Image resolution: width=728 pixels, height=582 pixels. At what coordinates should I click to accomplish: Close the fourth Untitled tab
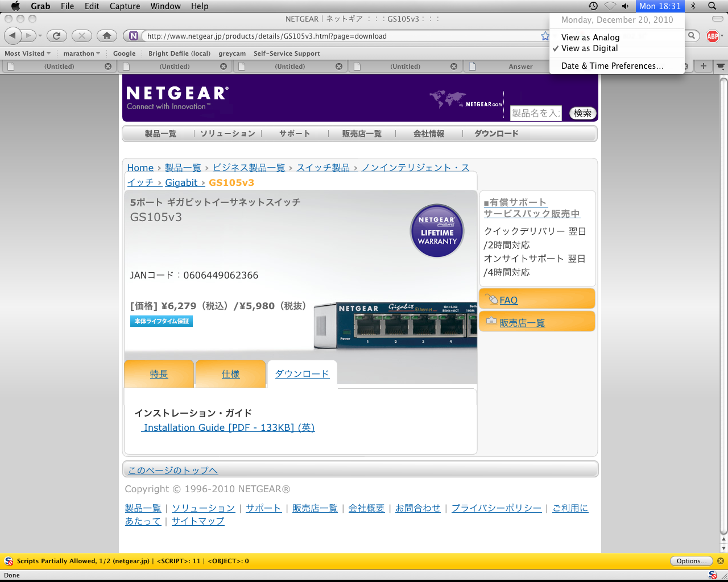pos(454,66)
